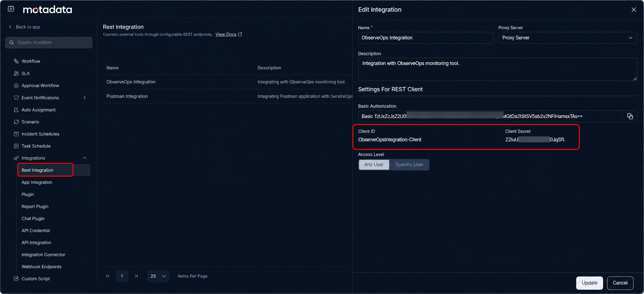Close the Edit Integration panel
644x294 pixels.
coord(634,10)
